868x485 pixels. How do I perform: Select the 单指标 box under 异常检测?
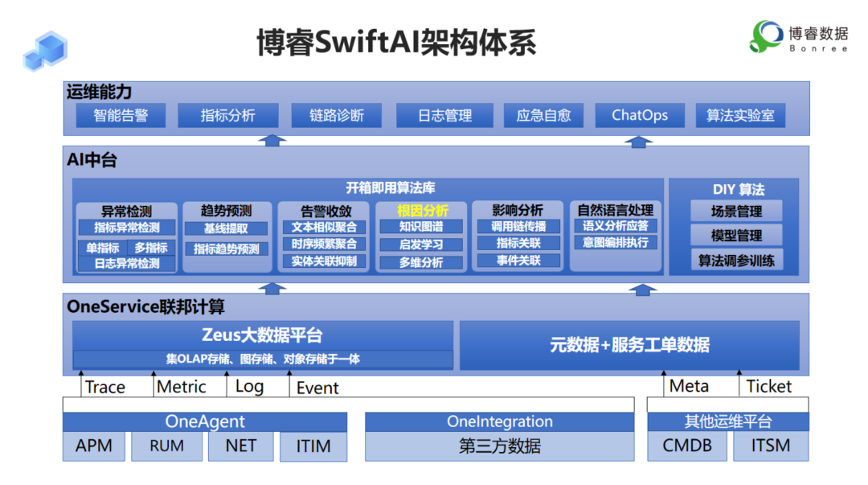coord(102,248)
